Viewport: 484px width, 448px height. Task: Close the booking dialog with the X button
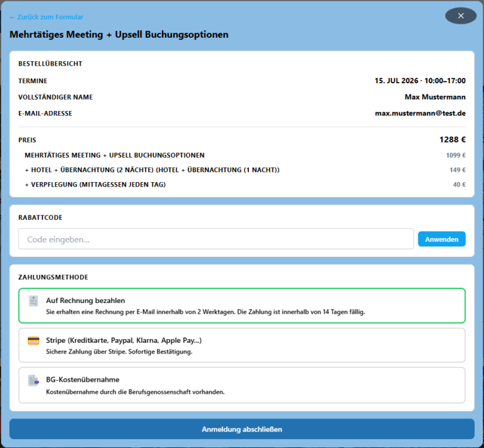click(x=461, y=16)
